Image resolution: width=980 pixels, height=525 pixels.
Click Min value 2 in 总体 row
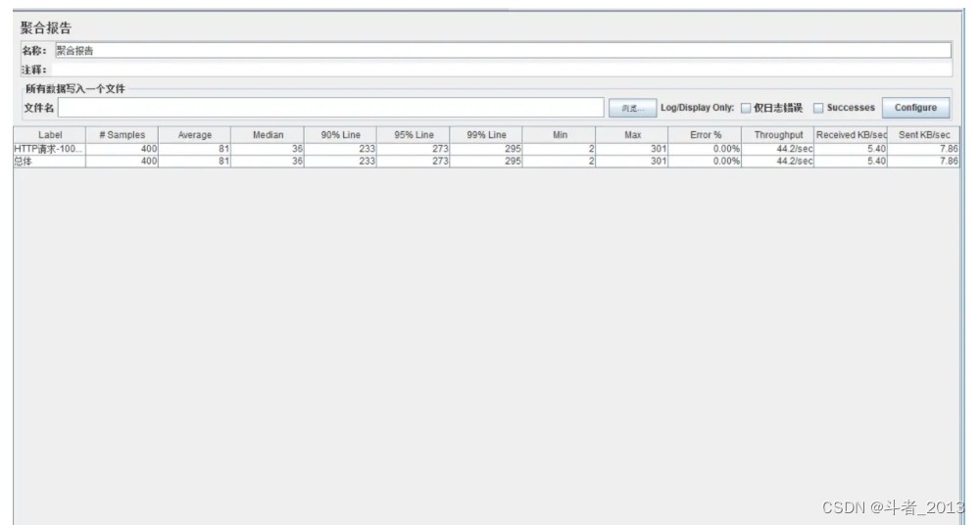(591, 162)
